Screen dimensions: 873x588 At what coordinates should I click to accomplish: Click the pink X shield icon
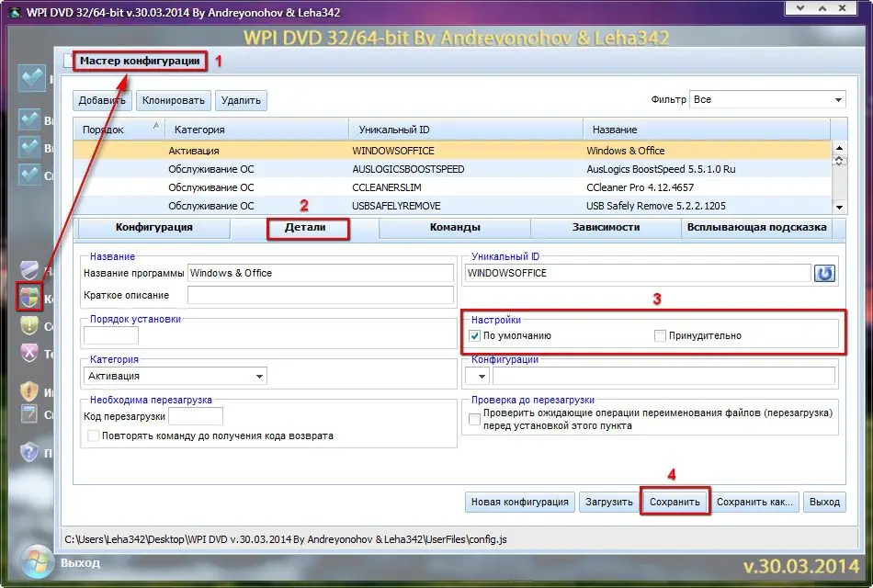pyautogui.click(x=29, y=352)
